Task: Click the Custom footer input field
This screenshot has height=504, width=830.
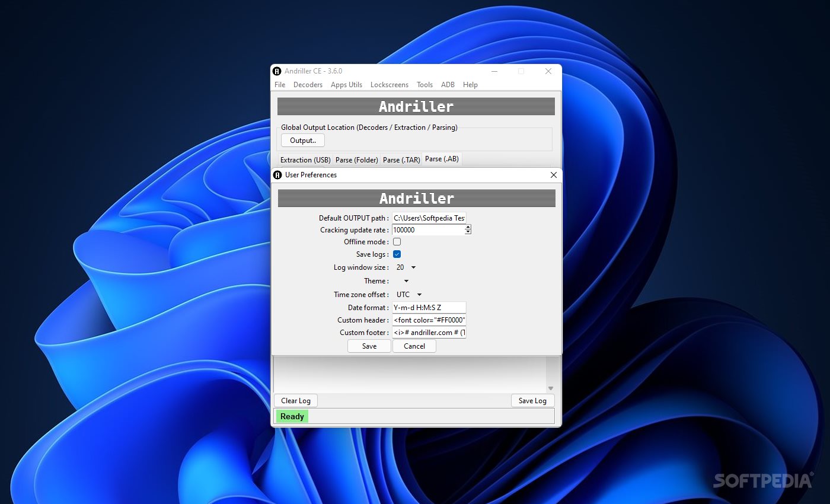Action: 429,333
